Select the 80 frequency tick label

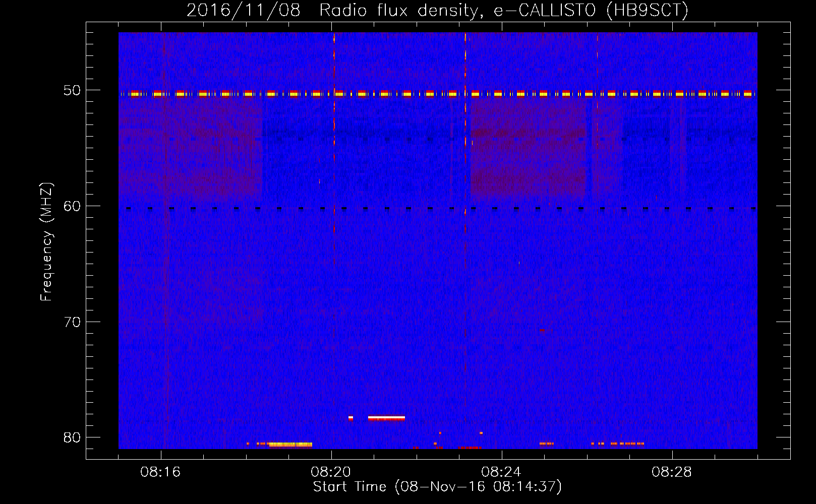point(72,437)
